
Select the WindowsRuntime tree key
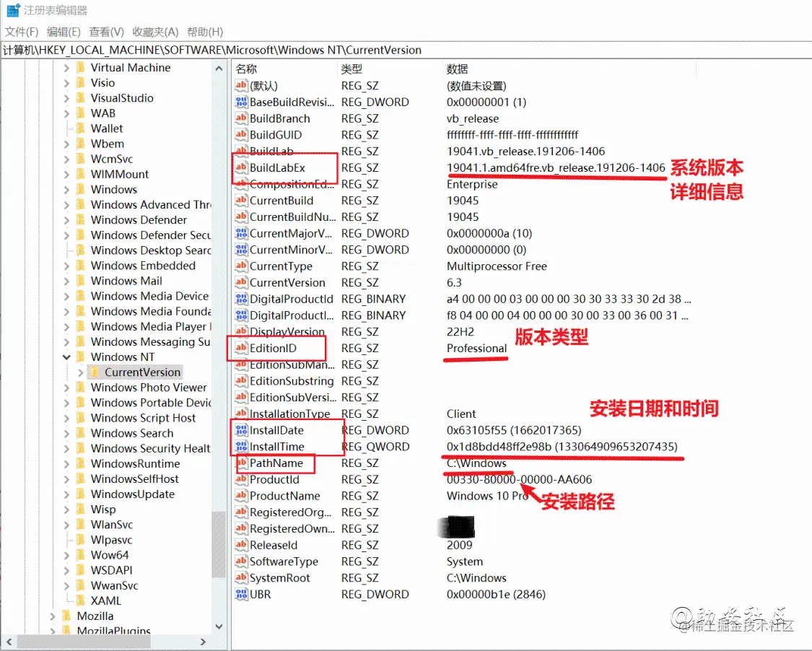pyautogui.click(x=135, y=463)
